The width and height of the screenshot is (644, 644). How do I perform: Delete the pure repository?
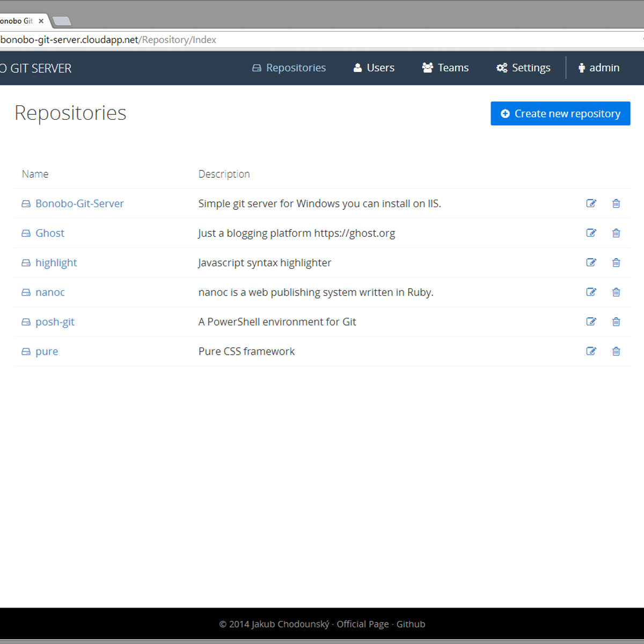(616, 351)
